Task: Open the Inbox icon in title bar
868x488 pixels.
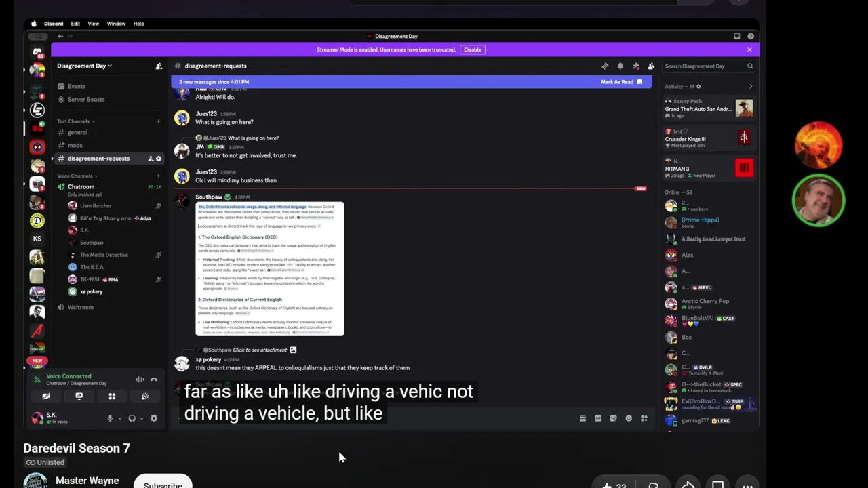Action: tap(736, 37)
